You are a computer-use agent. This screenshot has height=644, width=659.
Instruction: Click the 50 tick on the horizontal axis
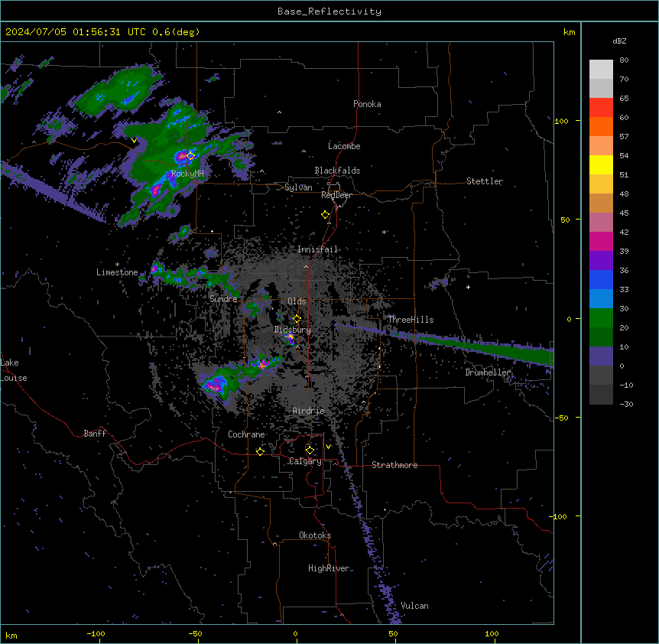point(393,633)
